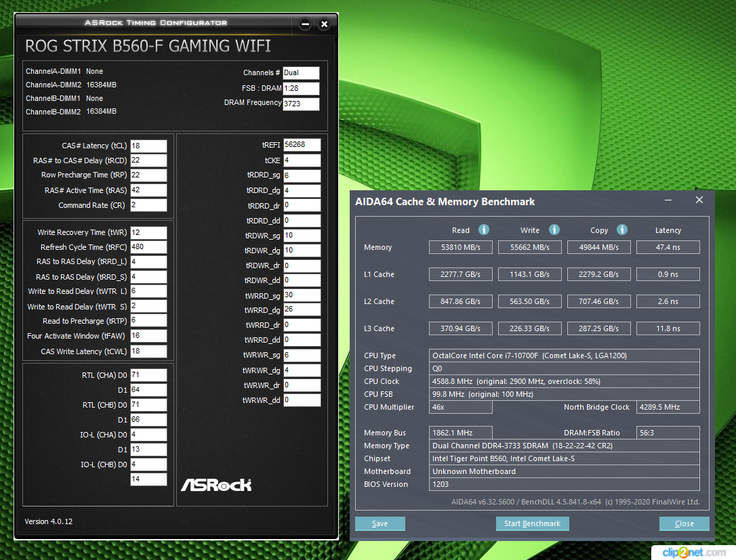Select the IO-L (CHA) D0 field
Screen dimensions: 736x560
click(x=148, y=434)
